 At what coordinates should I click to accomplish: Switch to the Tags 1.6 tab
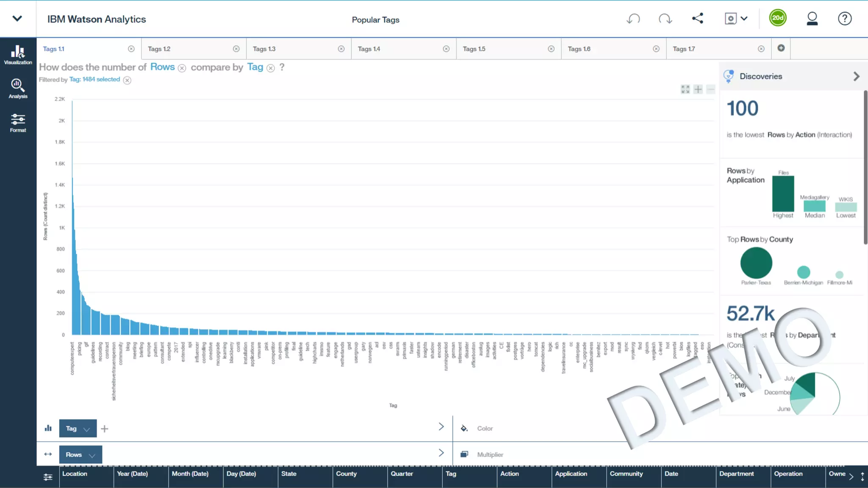click(579, 49)
